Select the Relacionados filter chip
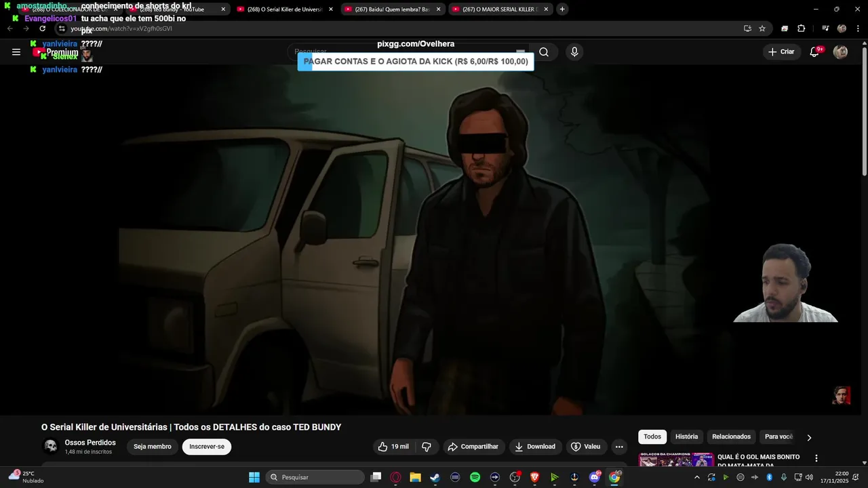This screenshot has height=488, width=868. [x=731, y=437]
